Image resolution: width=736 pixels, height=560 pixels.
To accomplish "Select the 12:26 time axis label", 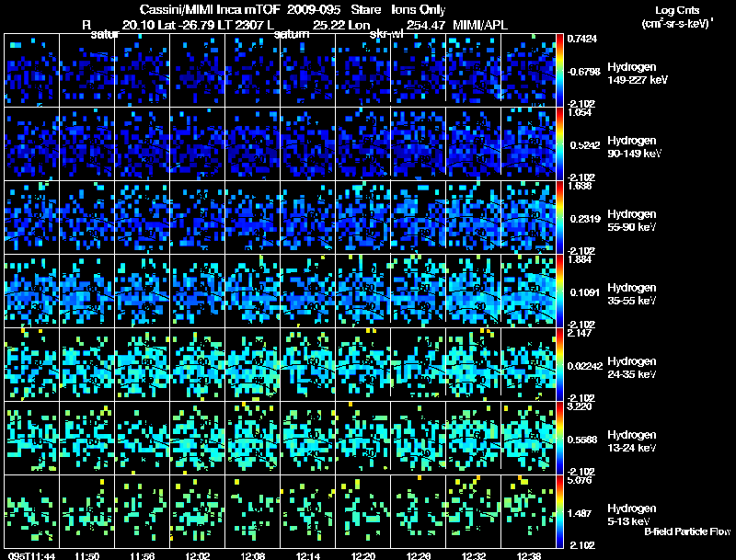I will coord(419,556).
